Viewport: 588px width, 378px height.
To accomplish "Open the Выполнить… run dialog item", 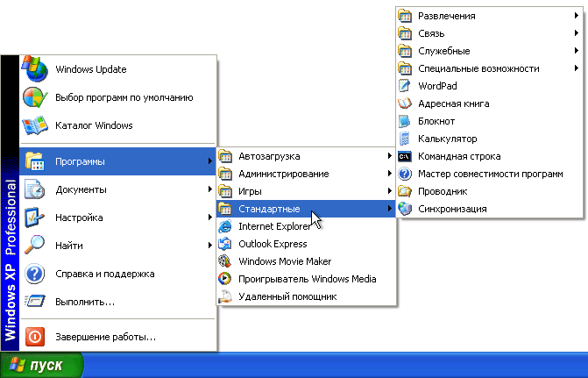I will coord(85,302).
